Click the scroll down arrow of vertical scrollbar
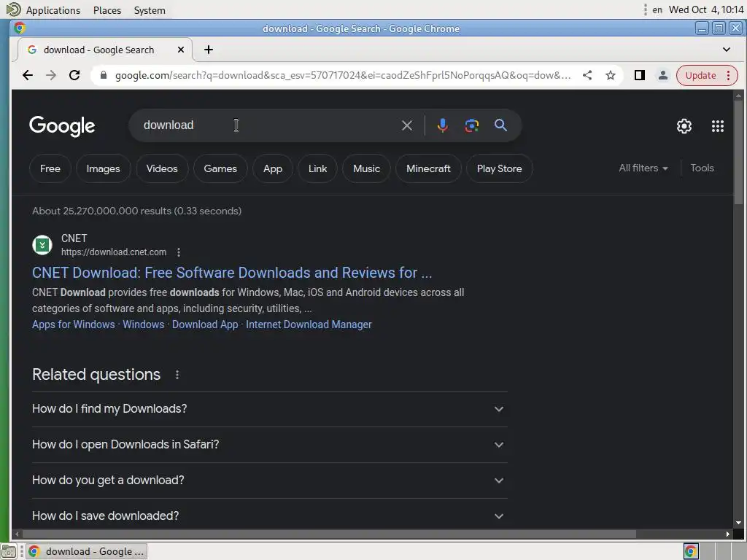 [x=738, y=523]
